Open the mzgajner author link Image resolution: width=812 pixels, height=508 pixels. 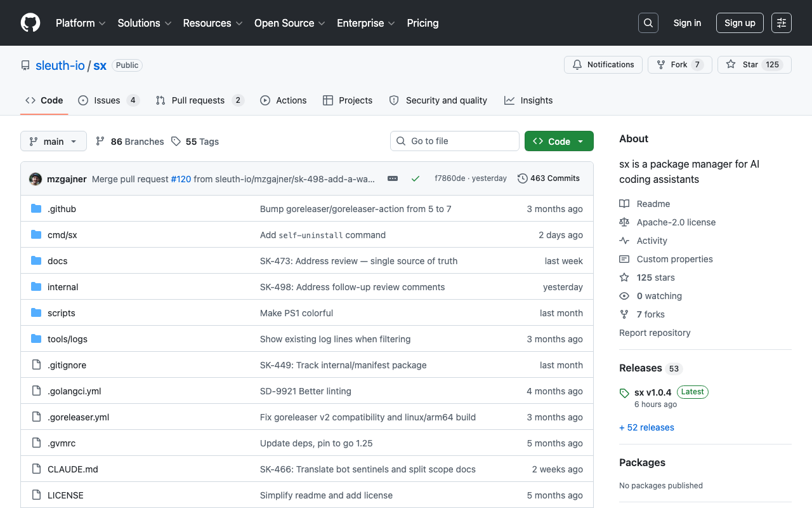pyautogui.click(x=67, y=179)
